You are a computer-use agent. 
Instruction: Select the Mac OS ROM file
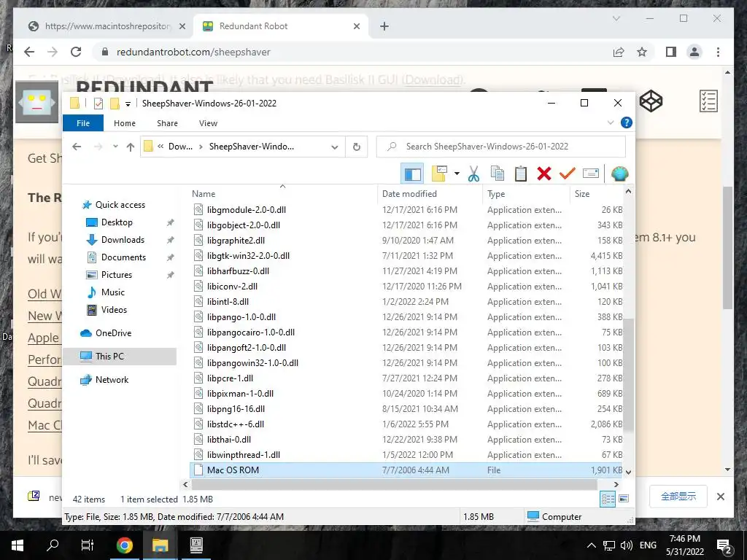(406, 470)
